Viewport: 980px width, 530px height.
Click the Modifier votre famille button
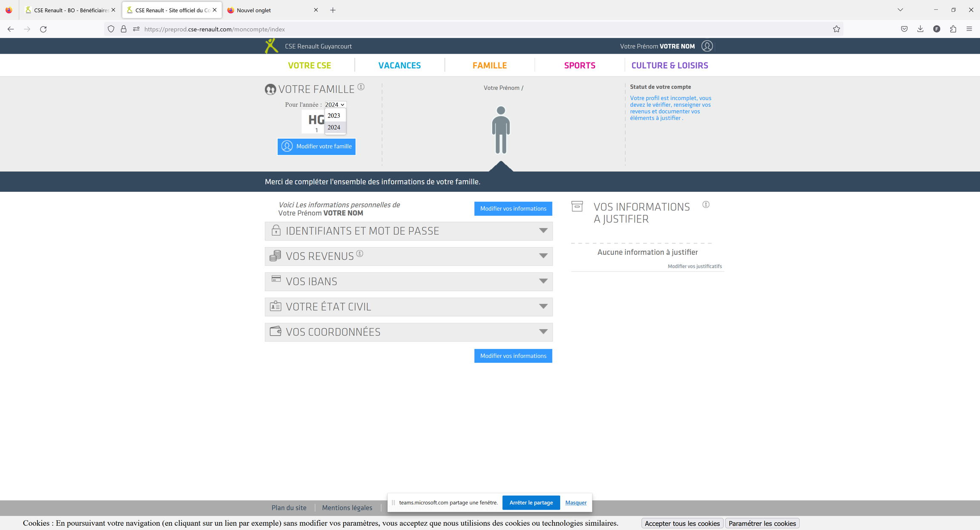point(316,146)
